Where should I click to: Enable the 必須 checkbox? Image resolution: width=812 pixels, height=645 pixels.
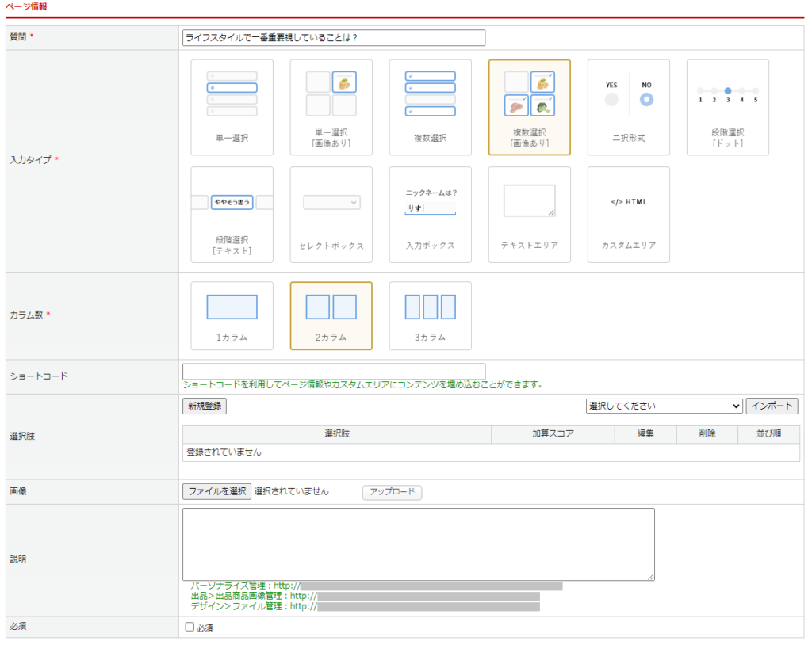click(190, 627)
